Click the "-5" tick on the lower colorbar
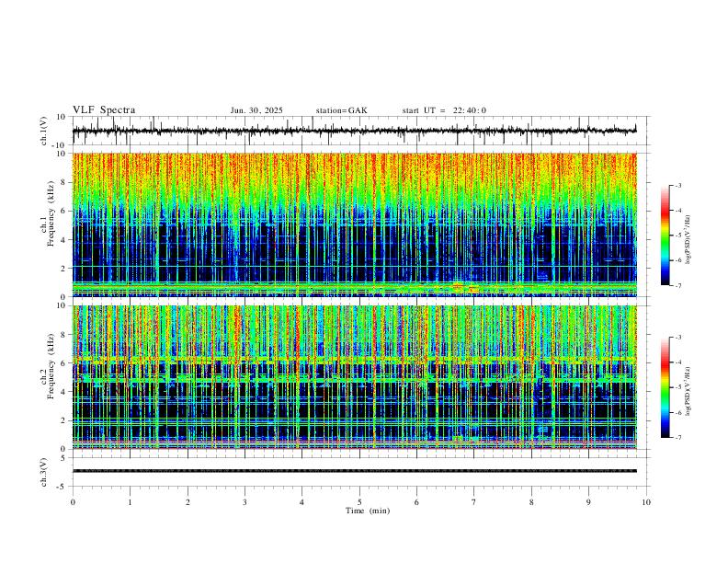This screenshot has width=728, height=563. [x=677, y=387]
